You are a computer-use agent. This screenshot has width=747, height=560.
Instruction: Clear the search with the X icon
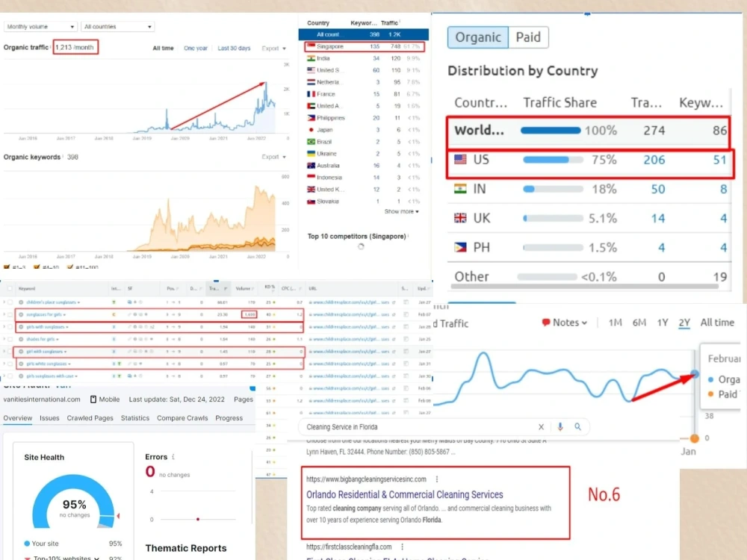[x=541, y=426]
